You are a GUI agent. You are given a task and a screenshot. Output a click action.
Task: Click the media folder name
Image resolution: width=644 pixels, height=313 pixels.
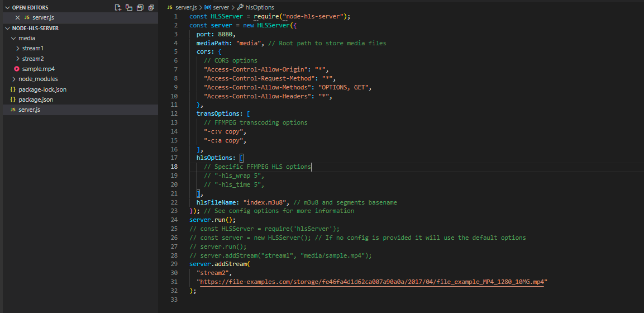[27, 38]
